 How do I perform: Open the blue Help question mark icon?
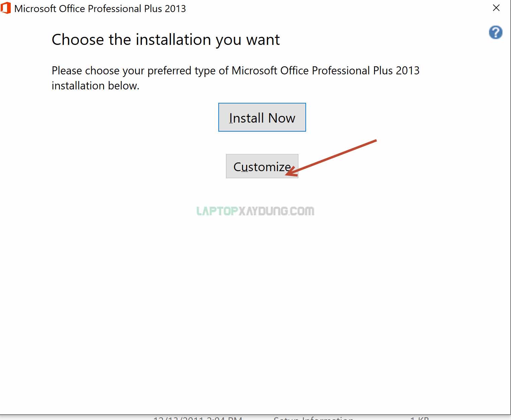(x=496, y=32)
